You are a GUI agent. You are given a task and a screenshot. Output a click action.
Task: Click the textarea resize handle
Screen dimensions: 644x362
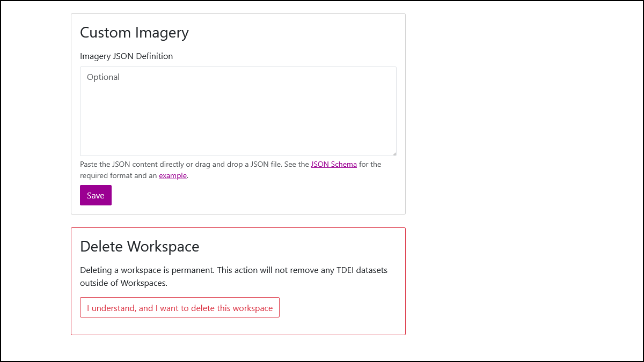point(394,154)
